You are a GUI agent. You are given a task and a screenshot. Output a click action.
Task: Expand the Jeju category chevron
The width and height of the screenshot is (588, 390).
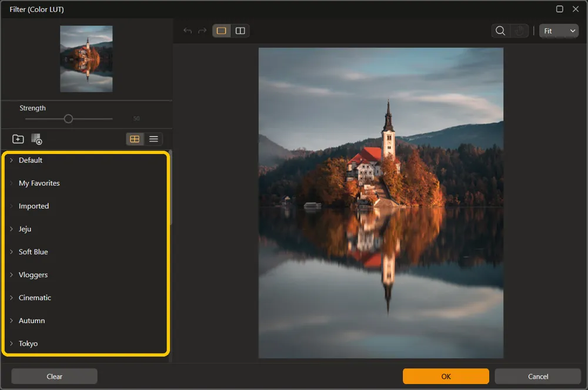coord(11,229)
